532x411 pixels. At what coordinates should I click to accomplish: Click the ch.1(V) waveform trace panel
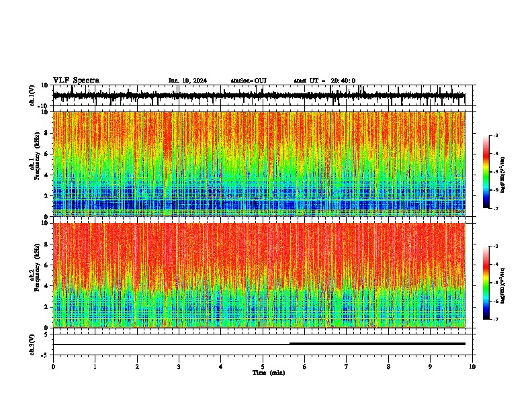pos(264,95)
